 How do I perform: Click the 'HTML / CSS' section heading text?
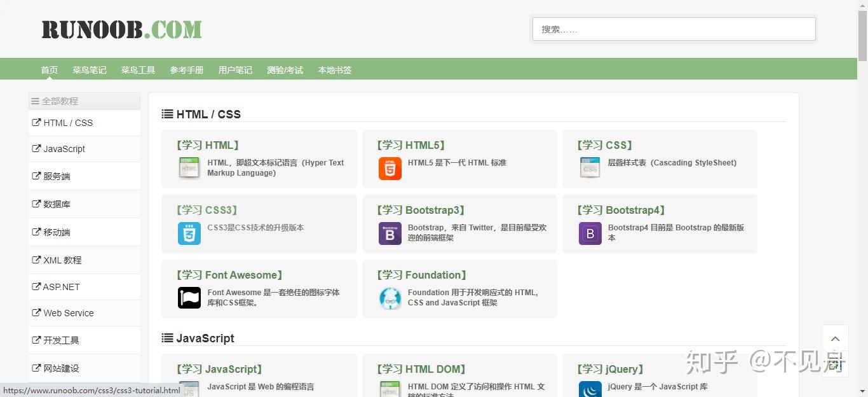[208, 115]
